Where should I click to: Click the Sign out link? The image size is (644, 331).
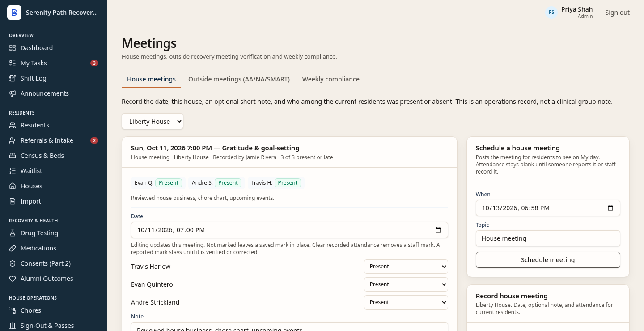tap(617, 13)
